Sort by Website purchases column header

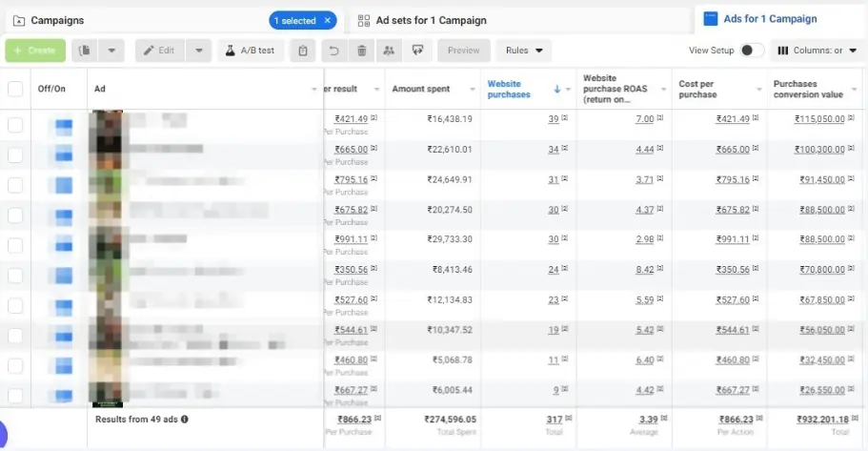click(x=509, y=89)
